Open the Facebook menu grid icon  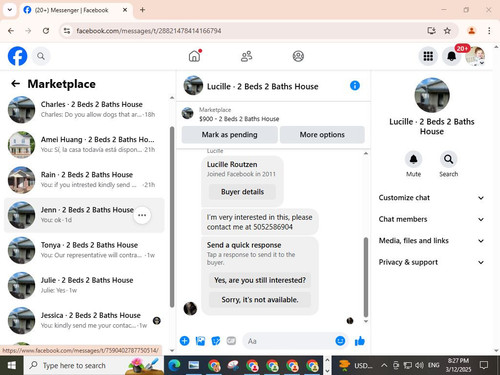tap(428, 56)
